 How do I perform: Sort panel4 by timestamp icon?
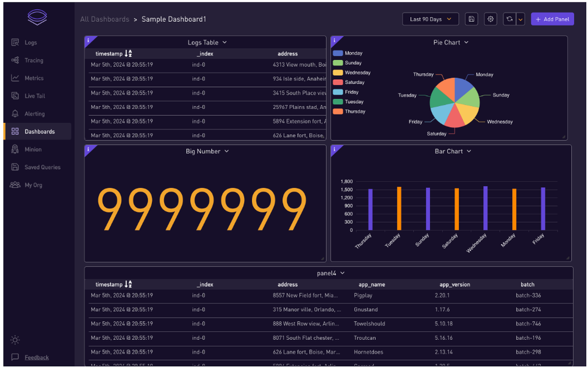pos(128,284)
